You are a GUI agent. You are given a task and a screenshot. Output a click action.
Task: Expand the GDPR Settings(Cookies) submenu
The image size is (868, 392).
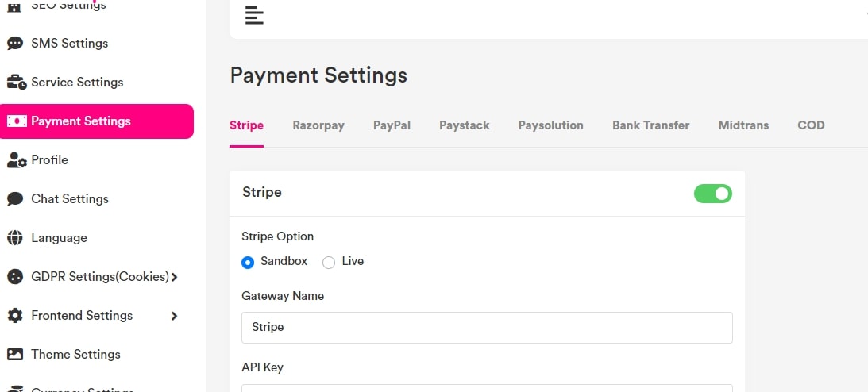coord(174,277)
